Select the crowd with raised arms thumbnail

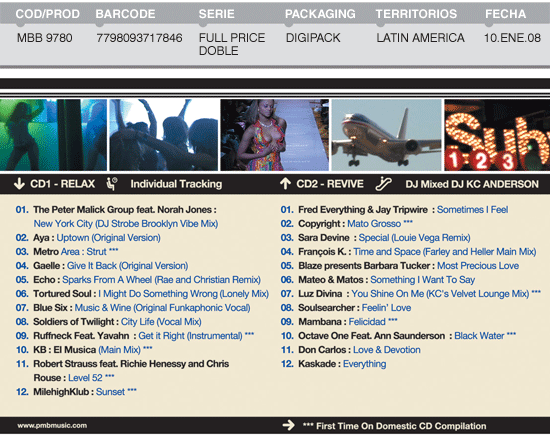click(x=164, y=135)
